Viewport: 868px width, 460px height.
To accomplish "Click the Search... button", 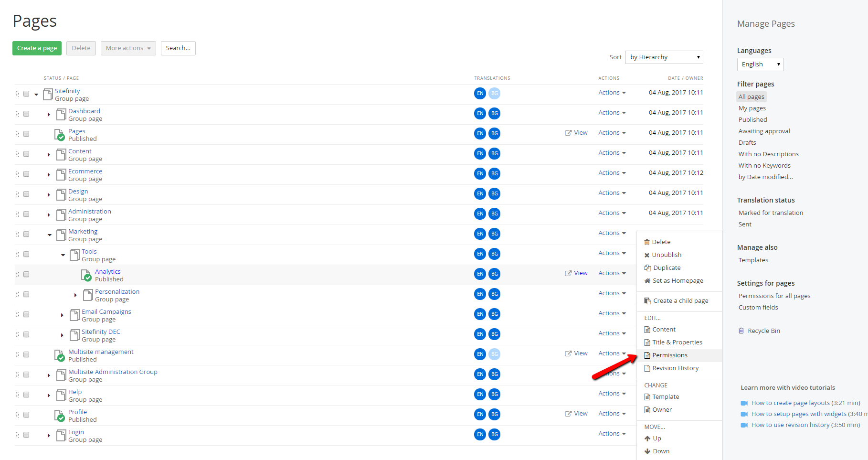I will point(178,48).
